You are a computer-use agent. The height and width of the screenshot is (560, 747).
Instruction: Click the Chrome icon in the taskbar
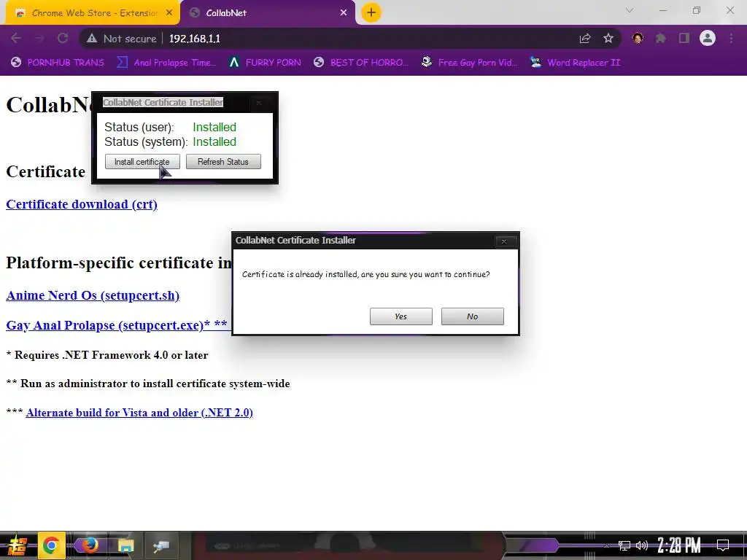51,545
